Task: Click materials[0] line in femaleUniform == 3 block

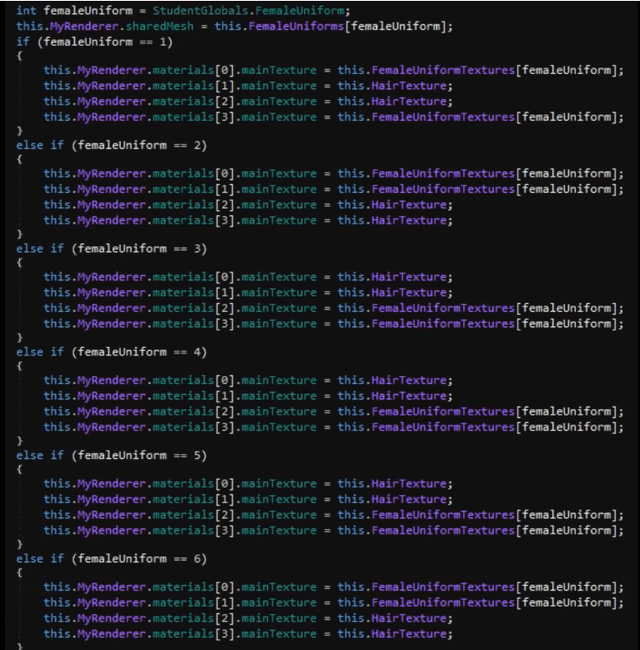Action: coord(248,277)
